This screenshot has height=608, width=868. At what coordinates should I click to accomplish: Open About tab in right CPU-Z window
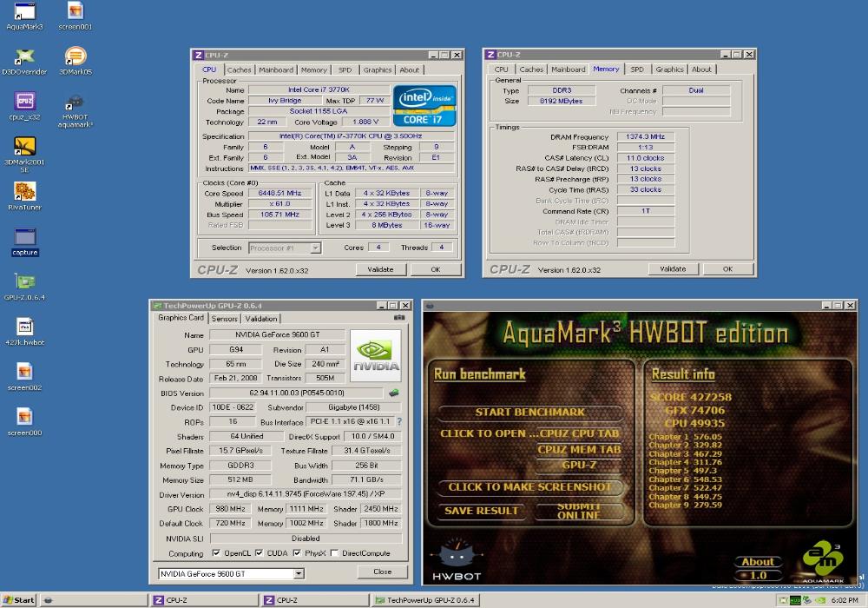point(701,69)
